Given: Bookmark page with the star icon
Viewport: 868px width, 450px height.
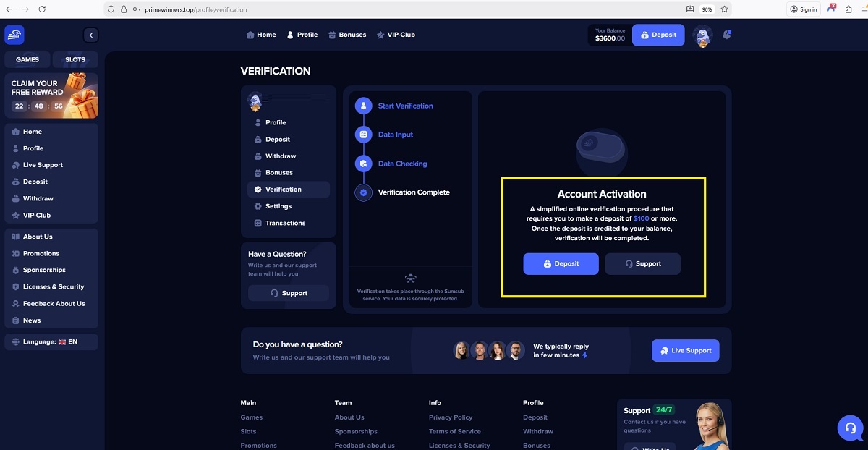Looking at the screenshot, I should [x=725, y=9].
